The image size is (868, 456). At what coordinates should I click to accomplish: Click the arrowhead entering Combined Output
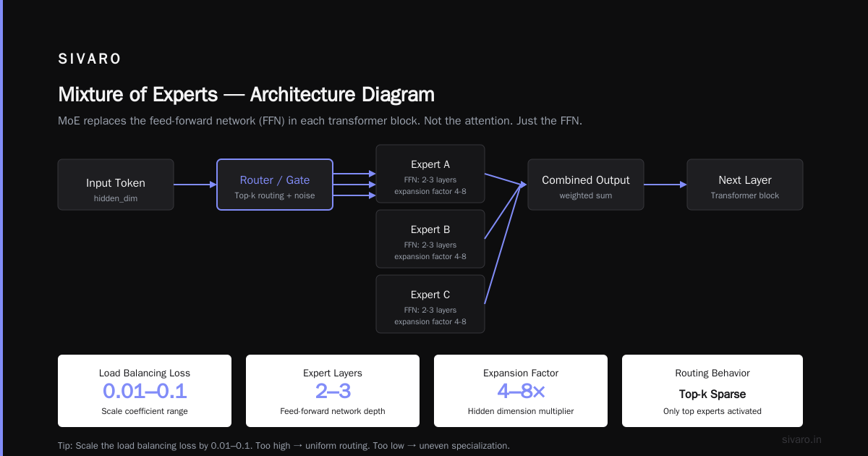(524, 185)
